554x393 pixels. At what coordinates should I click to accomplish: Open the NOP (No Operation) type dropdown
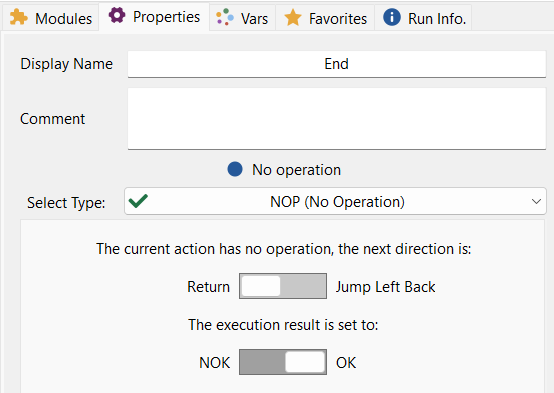pyautogui.click(x=335, y=201)
